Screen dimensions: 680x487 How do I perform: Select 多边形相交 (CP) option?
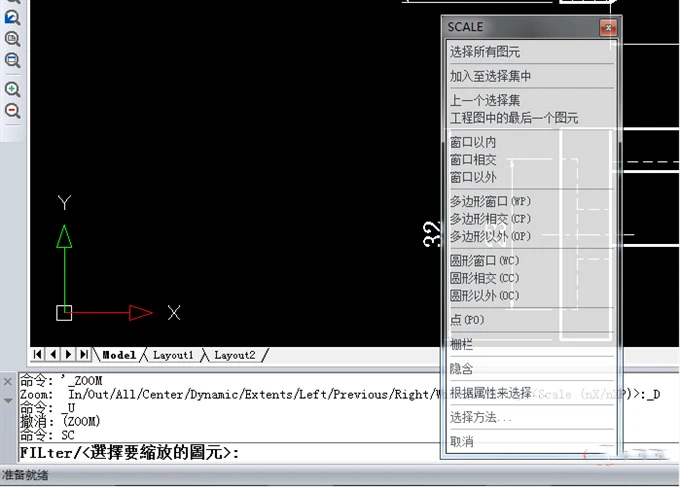point(530,219)
